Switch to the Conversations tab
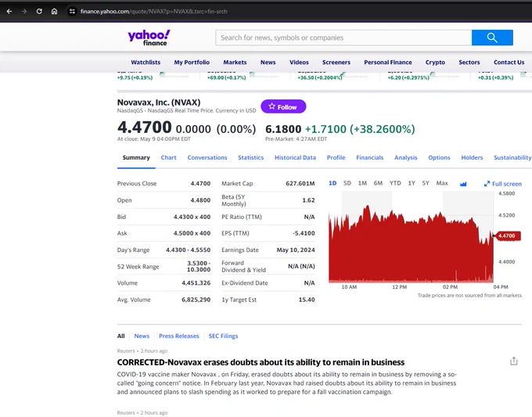The image size is (532, 417). pyautogui.click(x=207, y=157)
